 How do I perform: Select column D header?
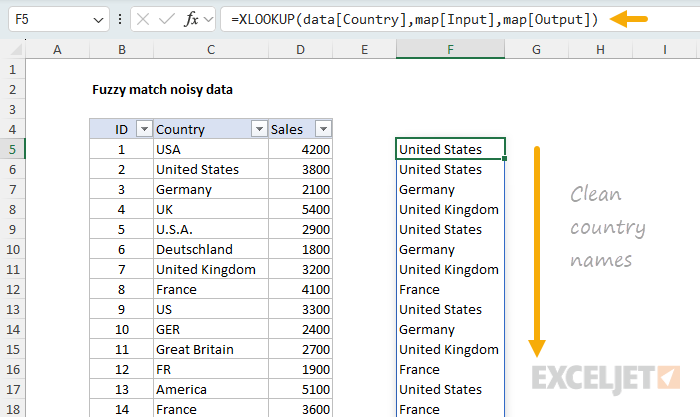(x=300, y=49)
